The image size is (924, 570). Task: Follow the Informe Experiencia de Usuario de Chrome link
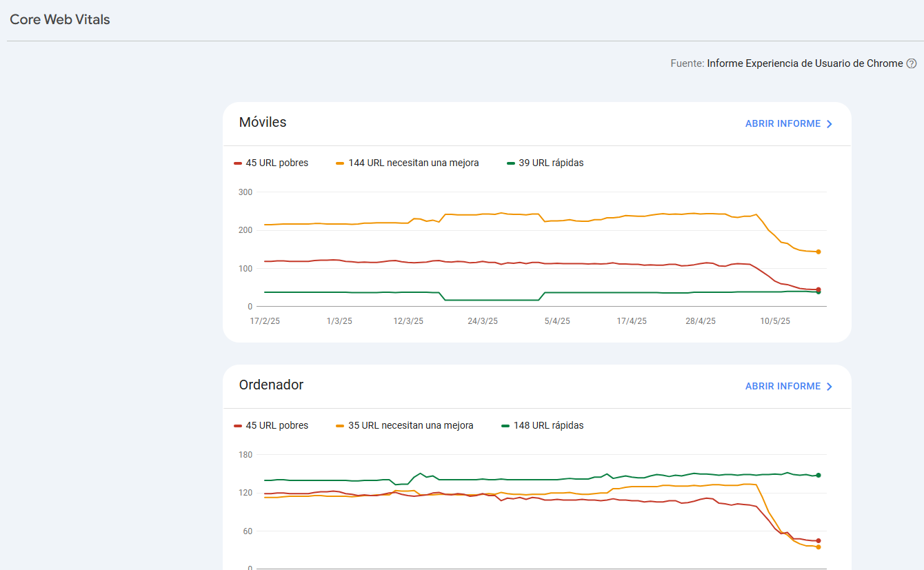pos(805,63)
